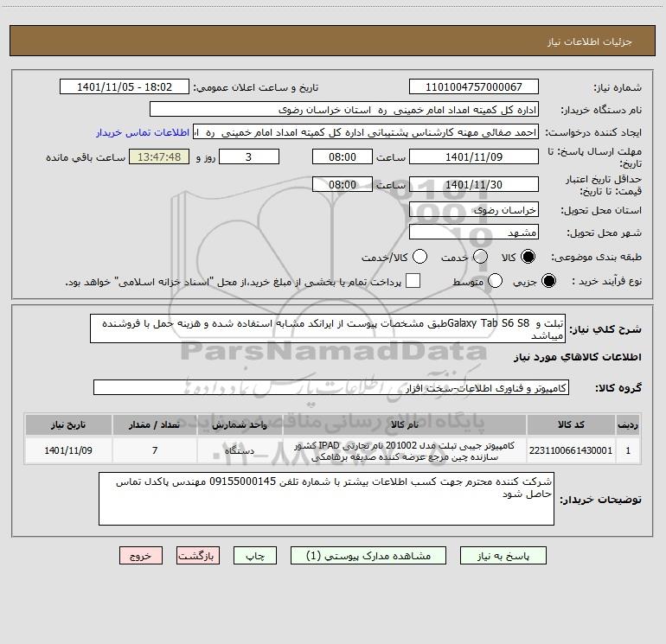This screenshot has width=666, height=644.
Task: Click the گروه کالا field
Action: [x=331, y=387]
